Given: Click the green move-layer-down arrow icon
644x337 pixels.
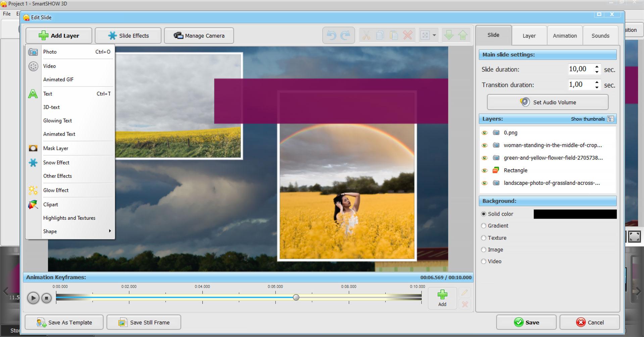Looking at the screenshot, I should click(449, 35).
